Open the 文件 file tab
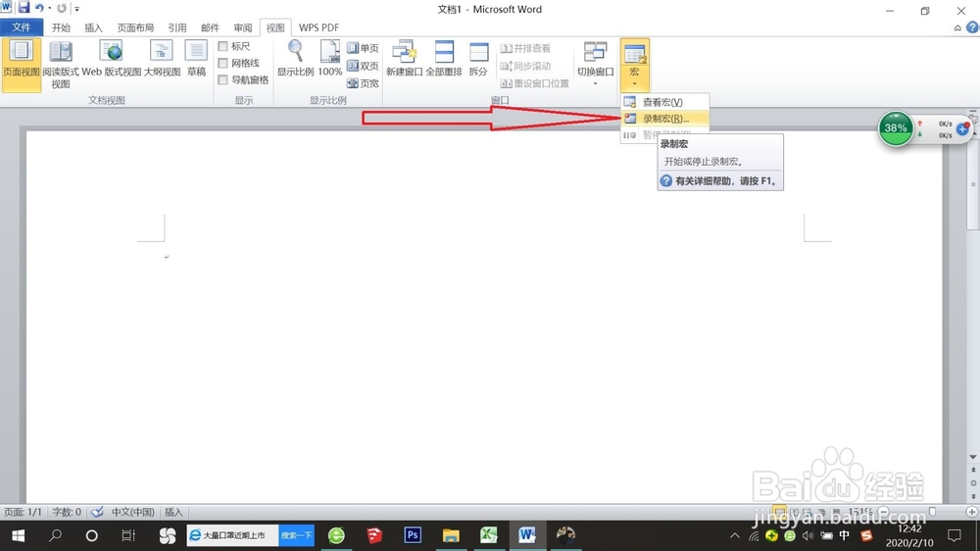The width and height of the screenshot is (980, 551). [x=22, y=27]
